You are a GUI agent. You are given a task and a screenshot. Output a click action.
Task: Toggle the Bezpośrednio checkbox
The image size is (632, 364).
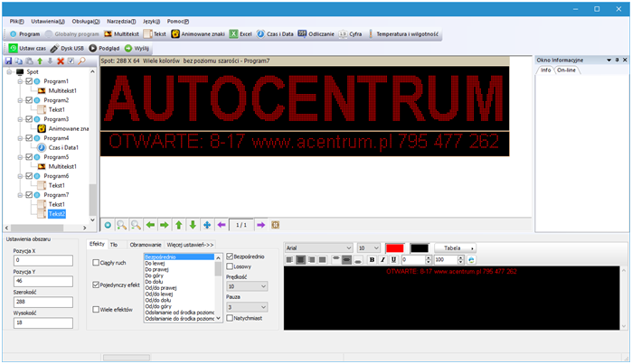click(x=230, y=257)
